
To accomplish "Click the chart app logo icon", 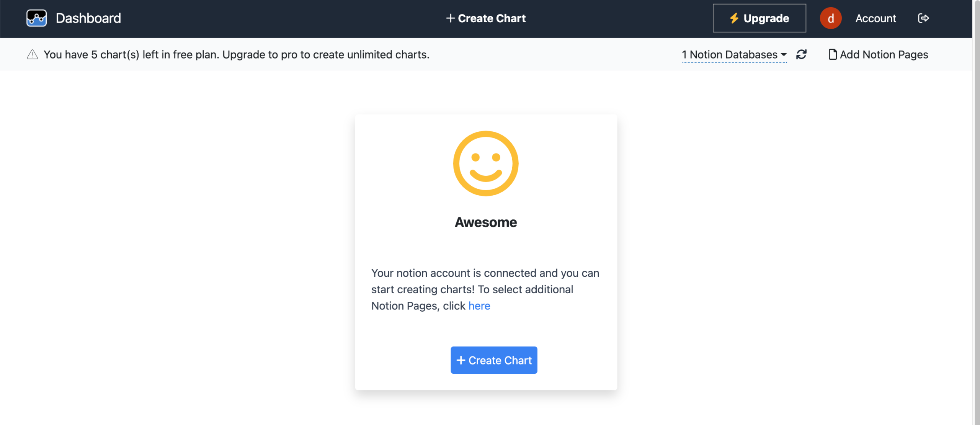I will coord(36,18).
